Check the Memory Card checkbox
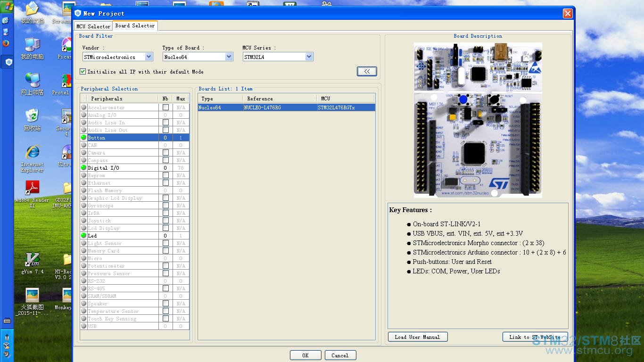The height and width of the screenshot is (362, 644). click(165, 251)
